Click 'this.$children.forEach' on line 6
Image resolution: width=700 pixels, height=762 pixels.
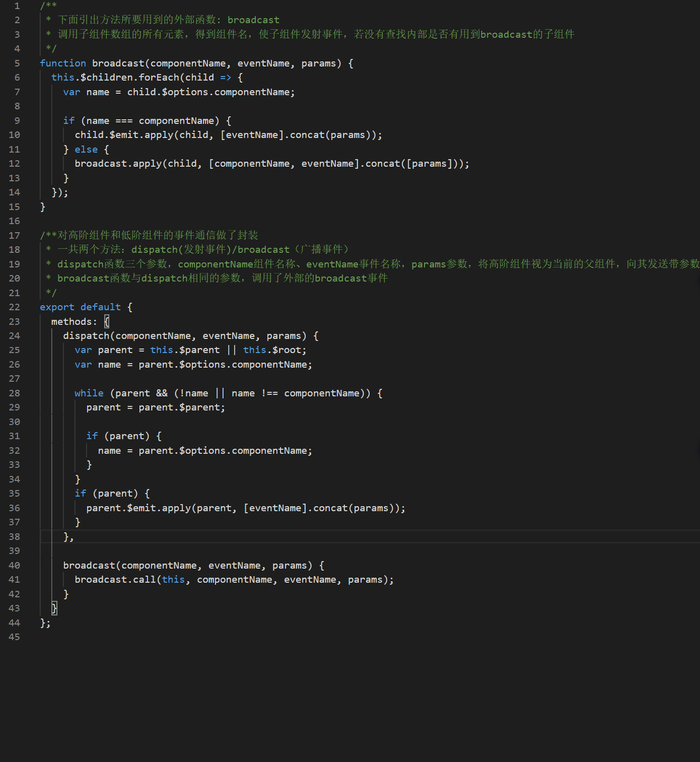click(115, 77)
